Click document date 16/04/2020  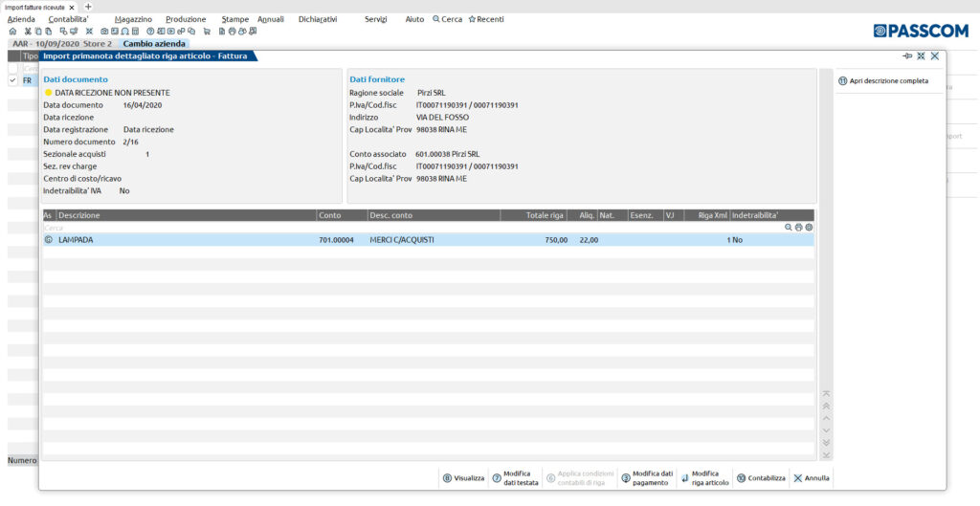pos(143,105)
